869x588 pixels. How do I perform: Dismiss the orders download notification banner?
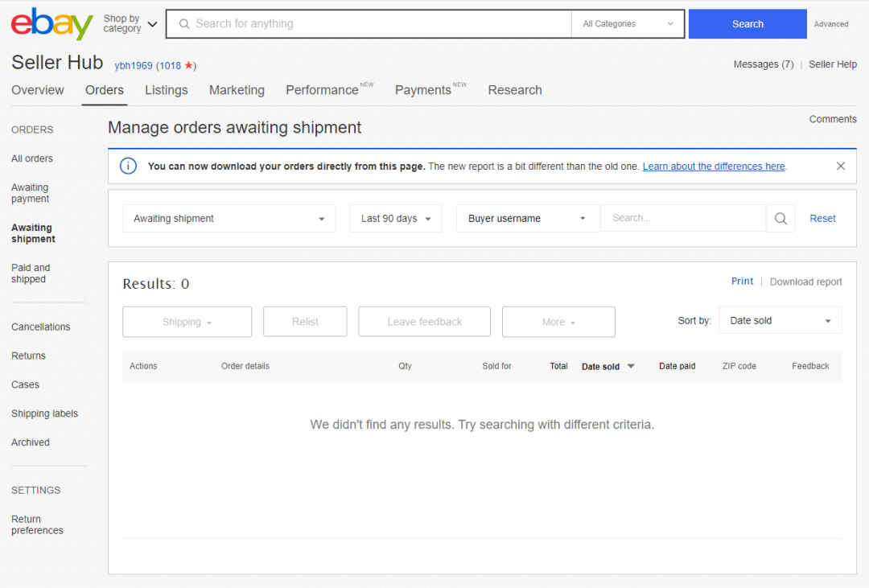841,166
